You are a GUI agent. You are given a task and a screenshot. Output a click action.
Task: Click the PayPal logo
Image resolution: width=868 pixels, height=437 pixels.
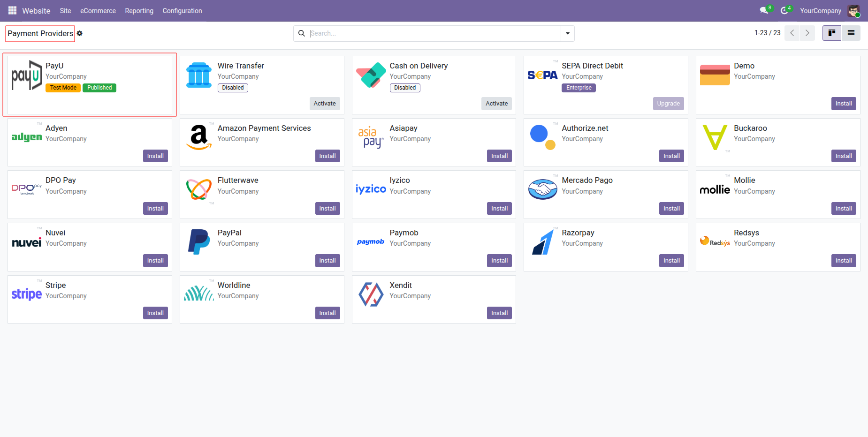199,242
